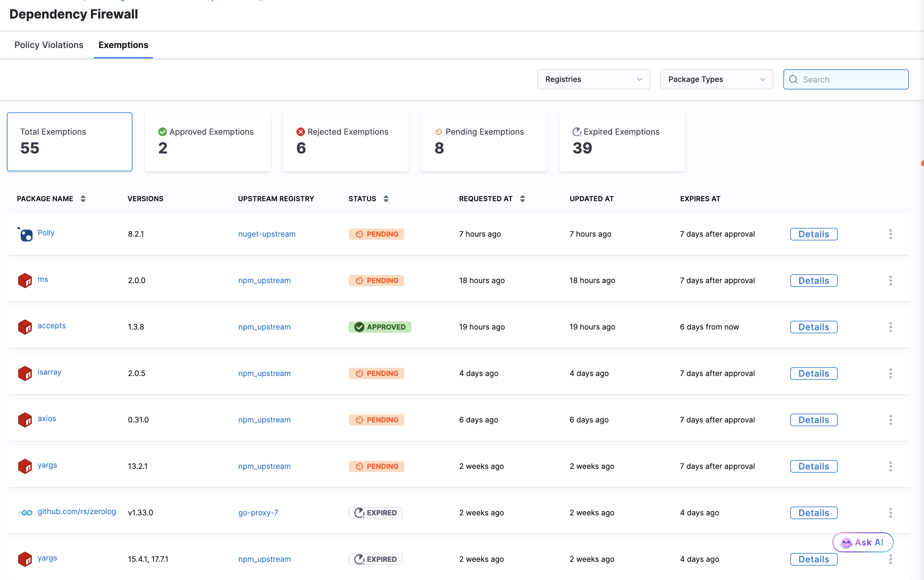Switch to Policy Violations tab
This screenshot has height=580, width=924.
[x=49, y=45]
